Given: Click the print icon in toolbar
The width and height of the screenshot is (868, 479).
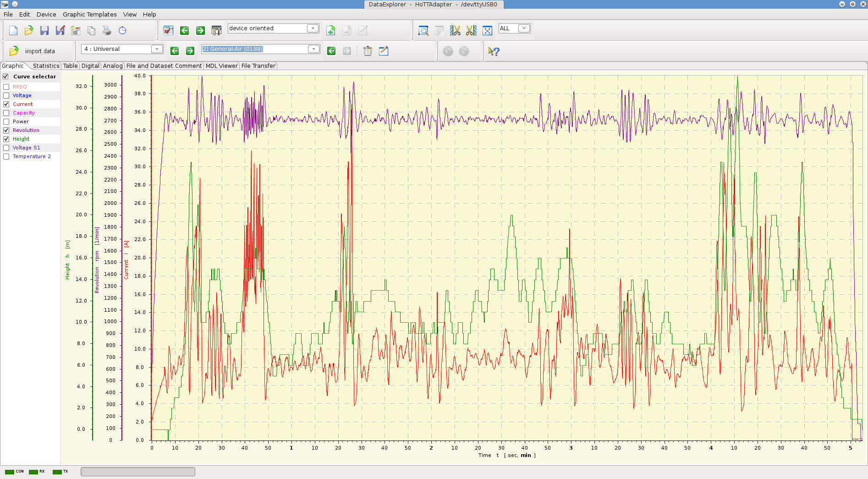Looking at the screenshot, I should (x=107, y=31).
